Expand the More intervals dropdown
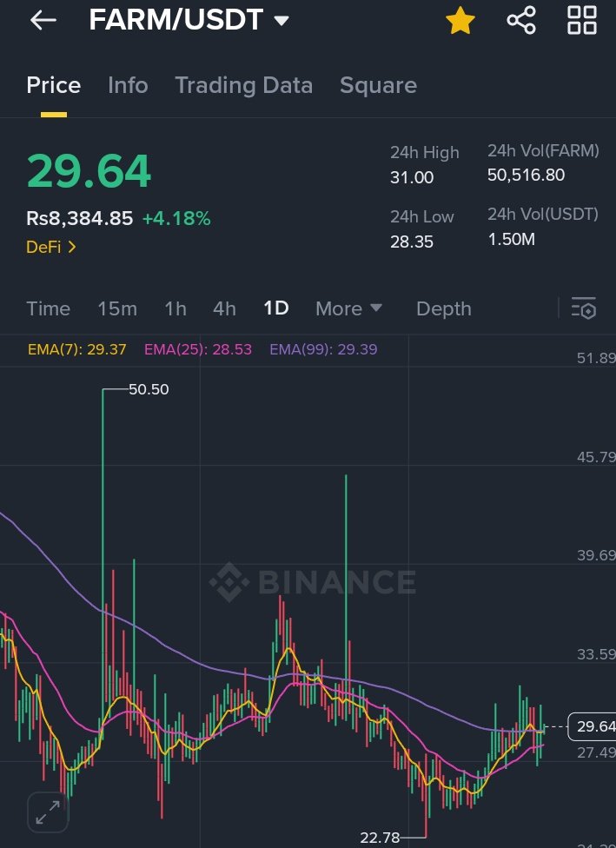The image size is (616, 848). (x=348, y=308)
